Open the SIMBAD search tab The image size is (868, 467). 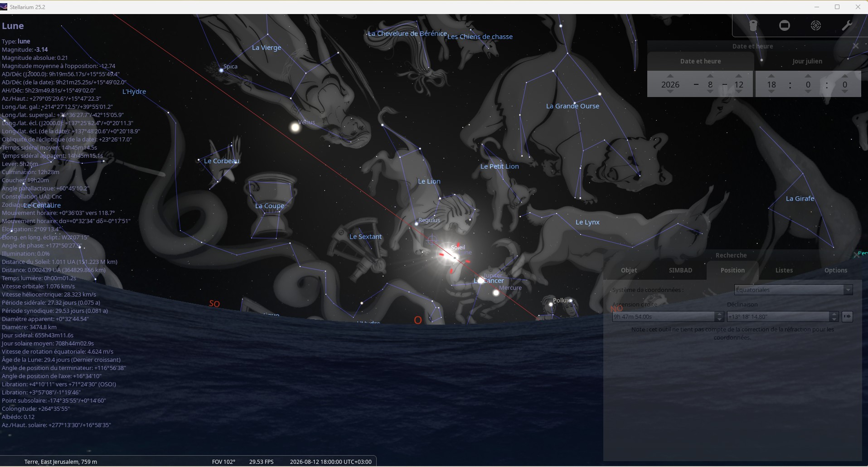(x=680, y=270)
